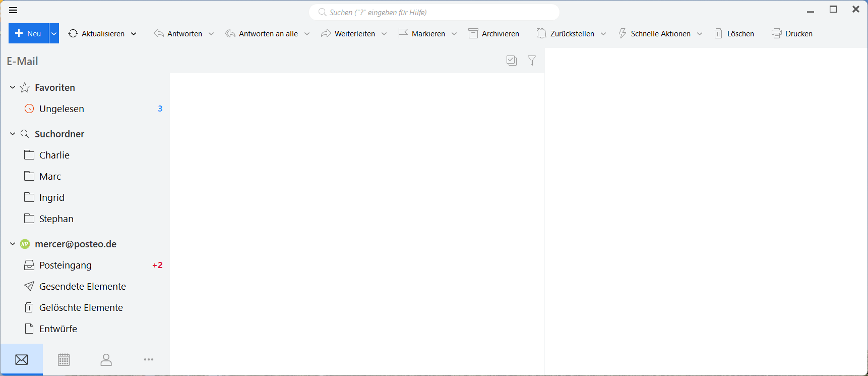Switch to the mail view icon
868x376 pixels.
pyautogui.click(x=22, y=360)
